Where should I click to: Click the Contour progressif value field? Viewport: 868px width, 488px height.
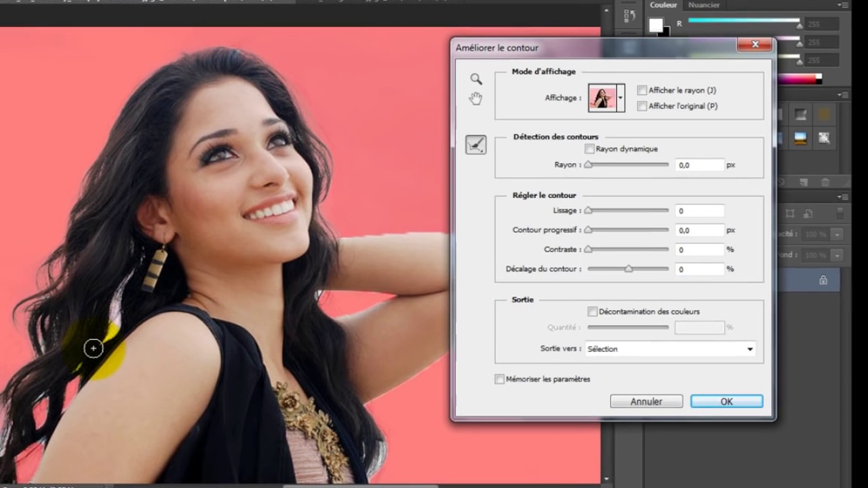[x=700, y=230]
